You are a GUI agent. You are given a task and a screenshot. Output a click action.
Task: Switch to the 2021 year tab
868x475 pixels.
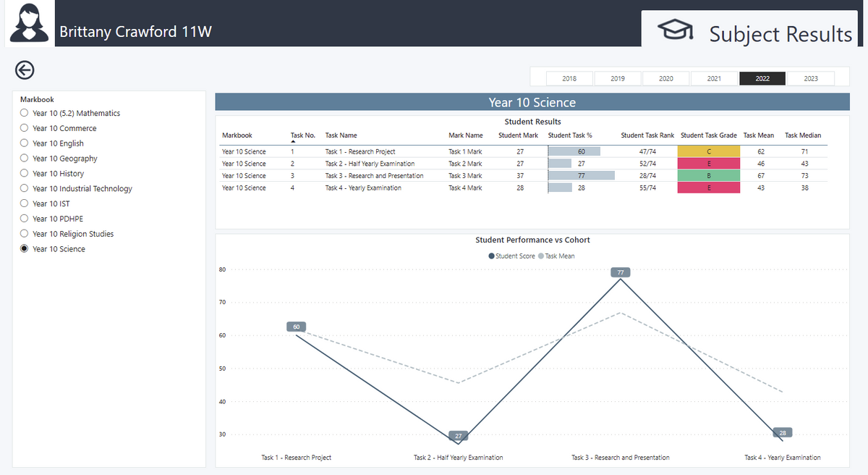click(x=714, y=78)
